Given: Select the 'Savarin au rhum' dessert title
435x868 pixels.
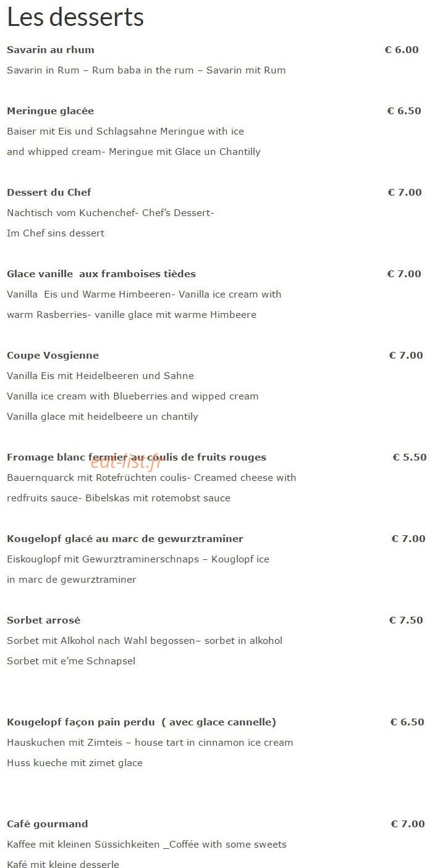Looking at the screenshot, I should [x=51, y=49].
